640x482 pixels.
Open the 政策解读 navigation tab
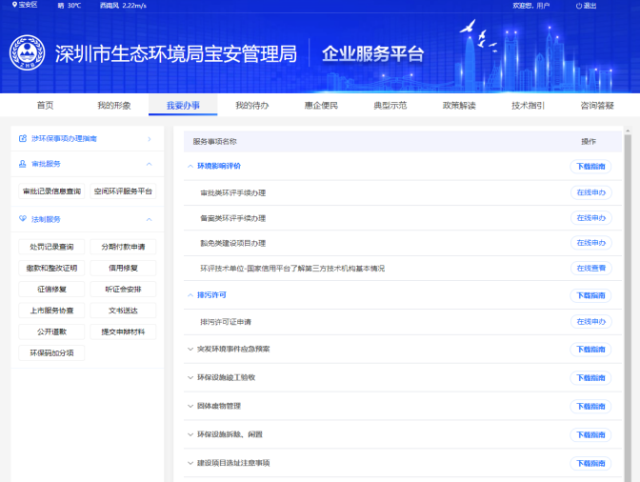[459, 105]
